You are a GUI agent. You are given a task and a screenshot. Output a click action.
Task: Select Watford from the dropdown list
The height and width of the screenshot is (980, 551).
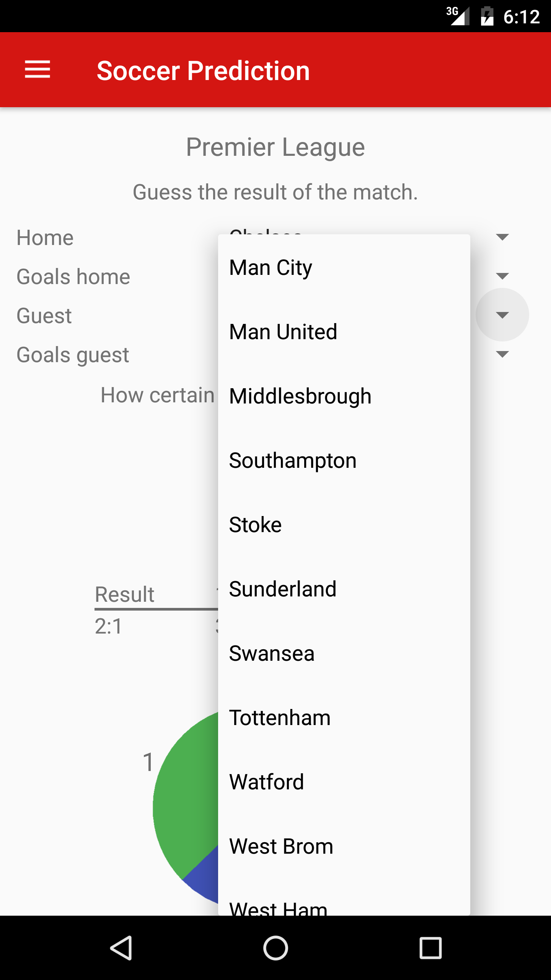coord(344,782)
